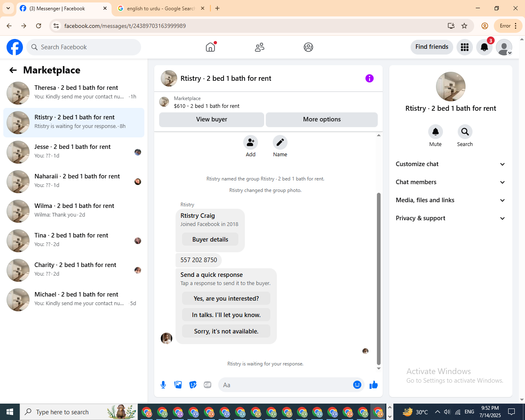Click the 557 202 8750 message
525x420 pixels.
point(199,260)
